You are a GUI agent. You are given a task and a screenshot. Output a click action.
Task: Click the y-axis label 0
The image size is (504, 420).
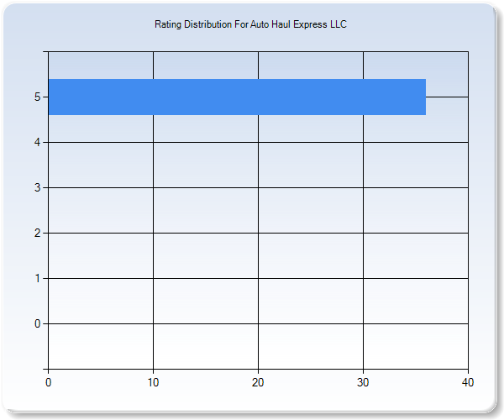37,323
